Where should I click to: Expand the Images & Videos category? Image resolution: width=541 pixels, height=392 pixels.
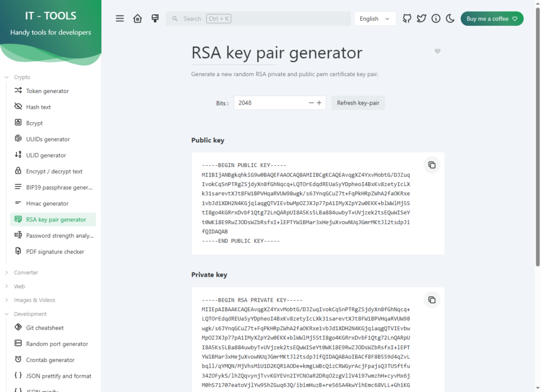click(x=34, y=300)
